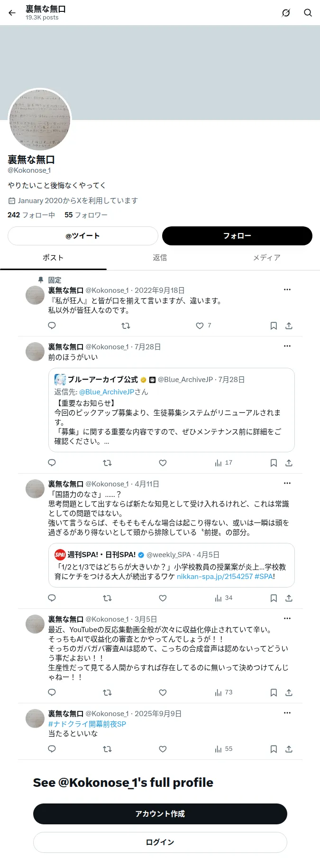
Task: View analytics showing 73 views
Action: coord(223,692)
